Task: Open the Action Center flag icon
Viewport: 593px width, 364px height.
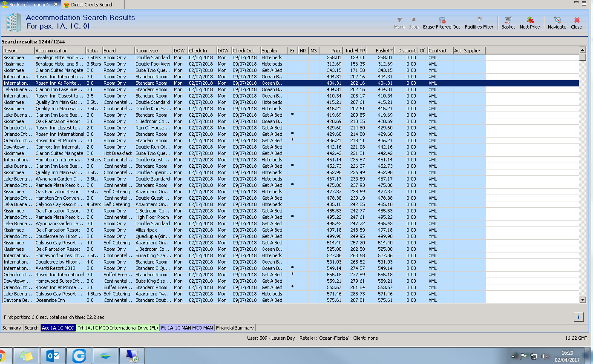Action: pos(524,356)
